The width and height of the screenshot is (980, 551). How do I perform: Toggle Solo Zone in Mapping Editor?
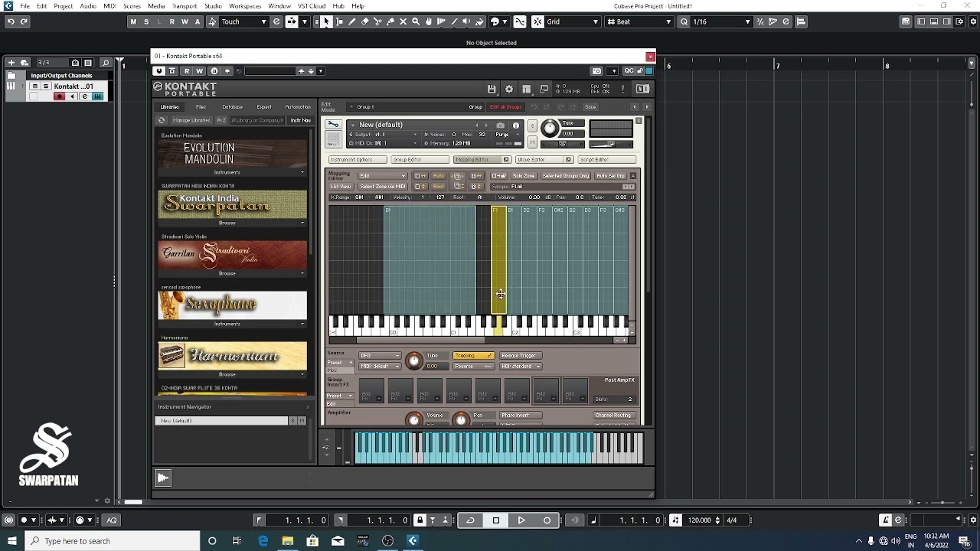coord(524,176)
